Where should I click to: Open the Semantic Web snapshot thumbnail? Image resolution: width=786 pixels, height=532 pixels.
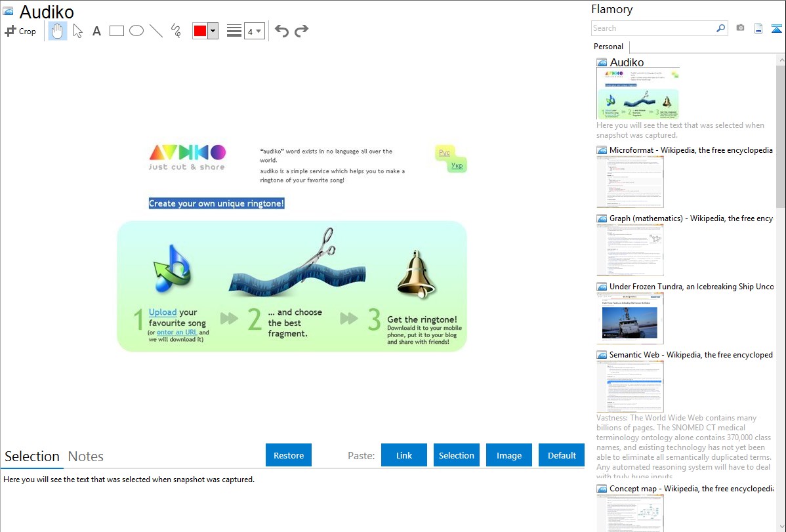pyautogui.click(x=630, y=386)
